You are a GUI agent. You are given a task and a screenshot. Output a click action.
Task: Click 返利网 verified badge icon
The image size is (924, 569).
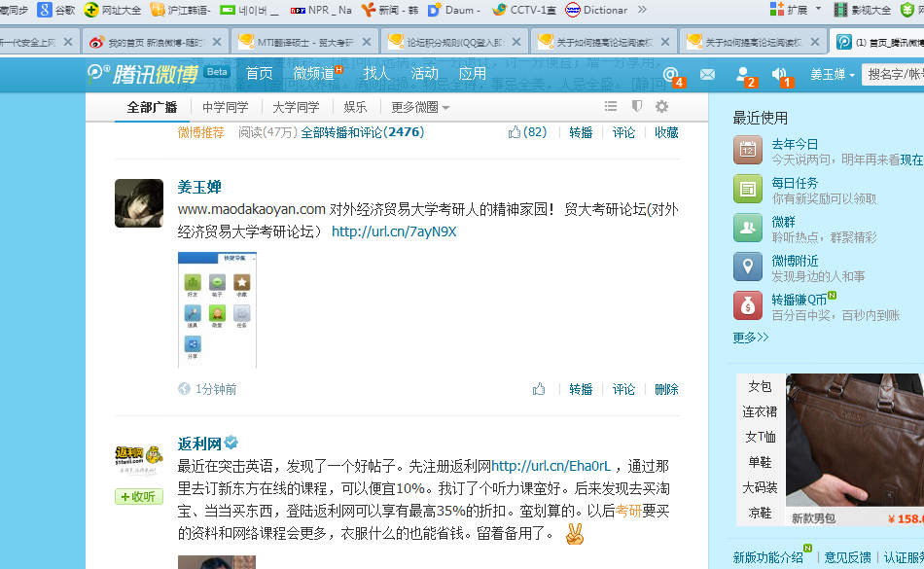[x=231, y=442]
